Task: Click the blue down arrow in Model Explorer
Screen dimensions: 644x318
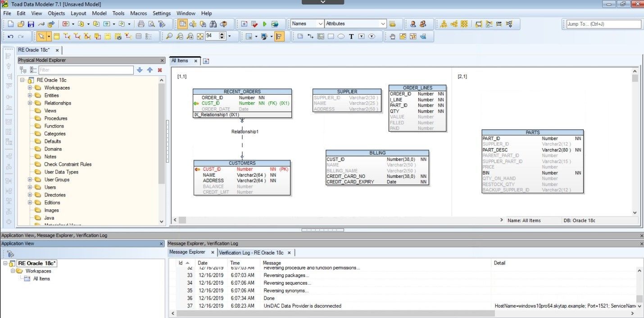Action: [x=140, y=70]
